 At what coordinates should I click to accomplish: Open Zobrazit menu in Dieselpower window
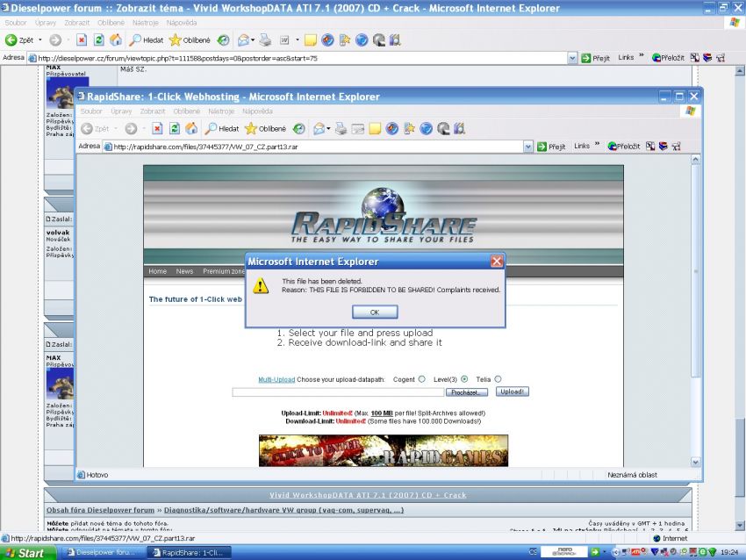pos(76,22)
